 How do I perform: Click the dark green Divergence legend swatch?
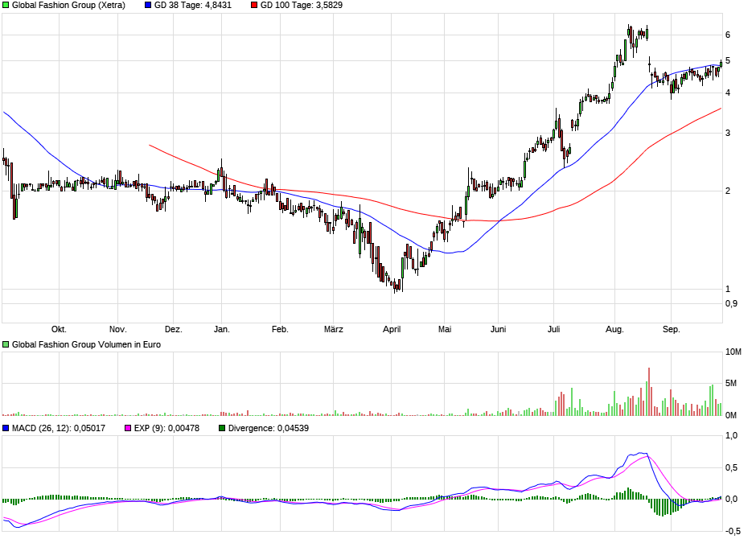(222, 428)
